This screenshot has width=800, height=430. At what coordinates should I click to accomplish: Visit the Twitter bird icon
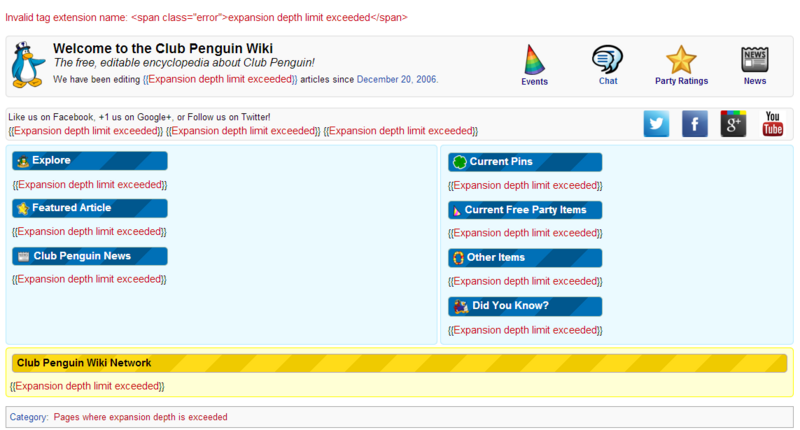[656, 123]
